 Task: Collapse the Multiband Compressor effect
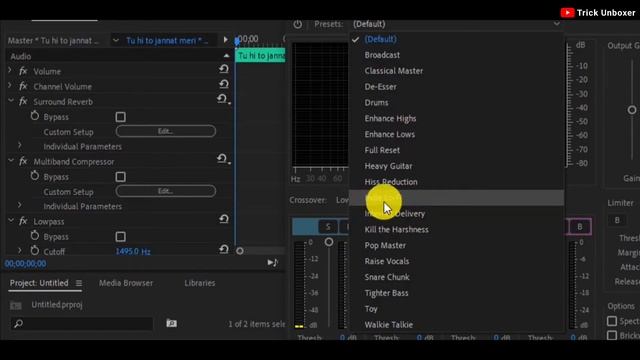point(11,160)
